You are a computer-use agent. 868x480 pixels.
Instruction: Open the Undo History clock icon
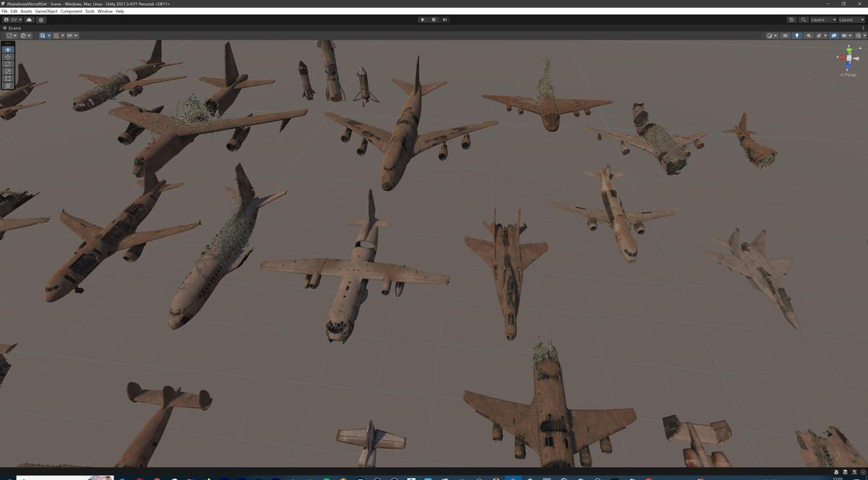coord(791,20)
